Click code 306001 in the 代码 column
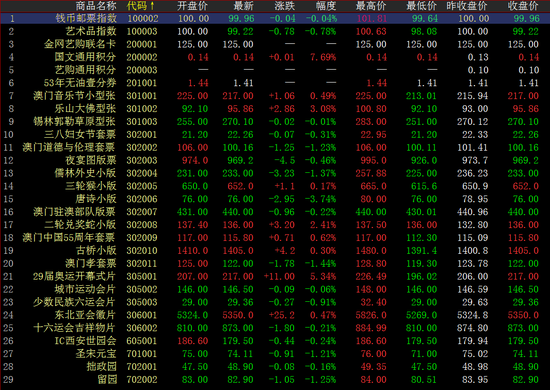The width and height of the screenshot is (550, 390). [142, 315]
